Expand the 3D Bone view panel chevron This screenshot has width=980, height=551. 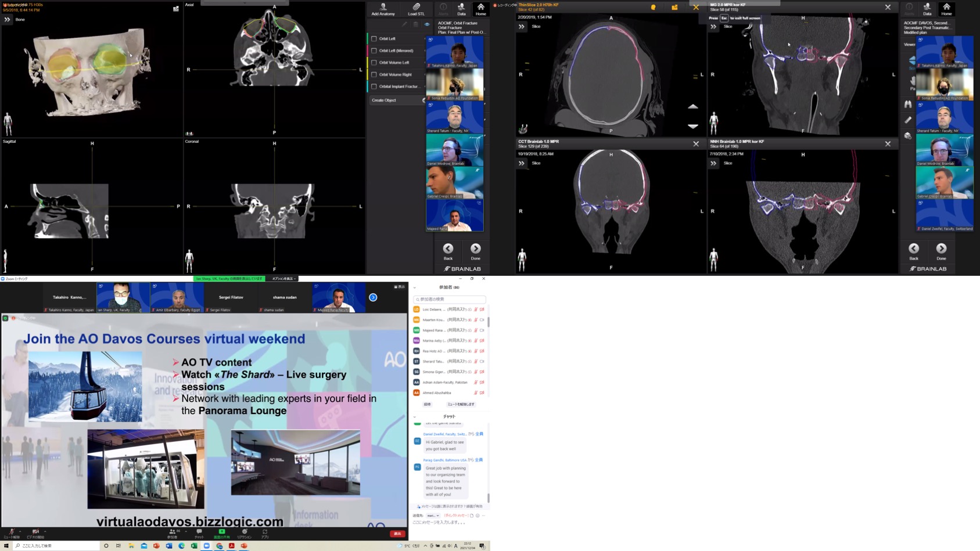(7, 20)
